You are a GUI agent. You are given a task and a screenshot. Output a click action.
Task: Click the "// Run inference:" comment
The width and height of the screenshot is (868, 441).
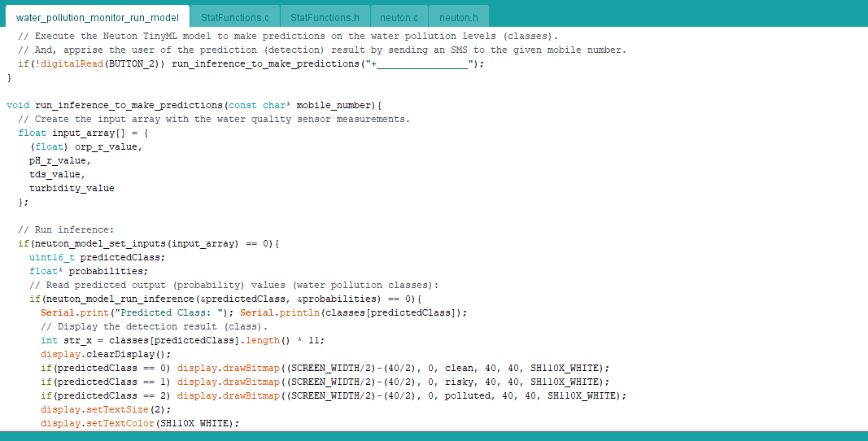(x=66, y=229)
